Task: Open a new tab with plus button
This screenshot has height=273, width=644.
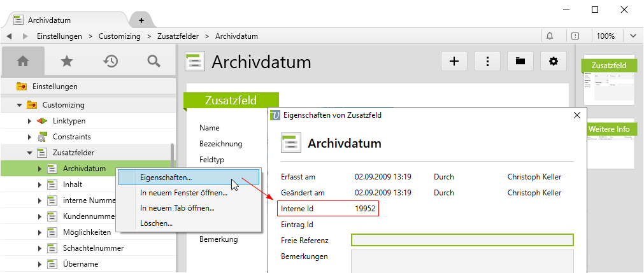Action: coord(141,20)
